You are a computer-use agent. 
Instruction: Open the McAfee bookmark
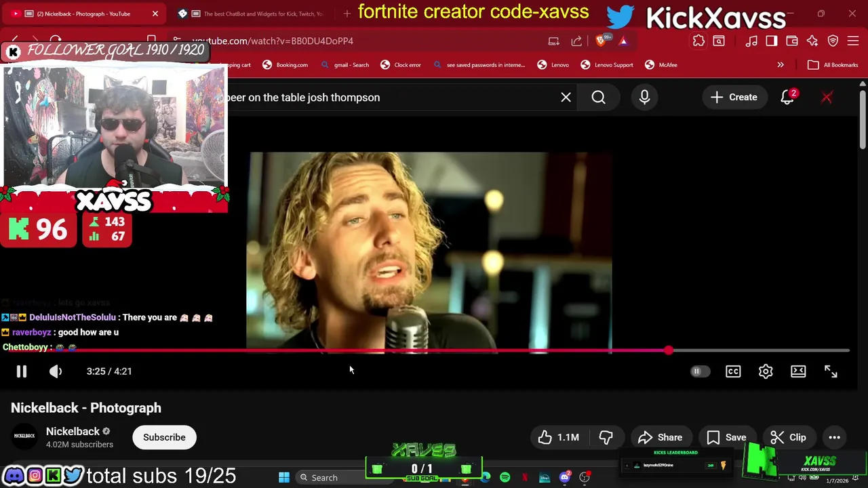pyautogui.click(x=661, y=65)
